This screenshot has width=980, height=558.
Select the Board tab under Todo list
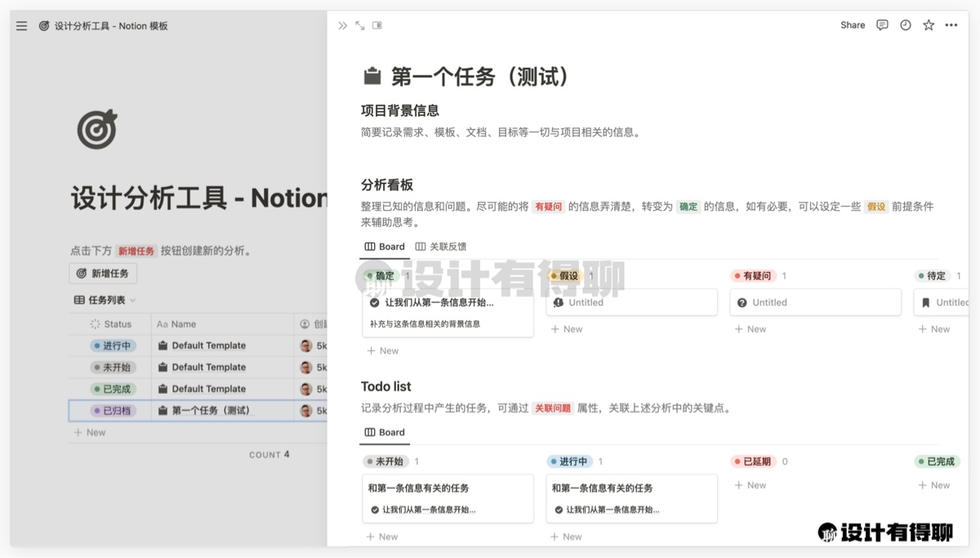pyautogui.click(x=385, y=432)
